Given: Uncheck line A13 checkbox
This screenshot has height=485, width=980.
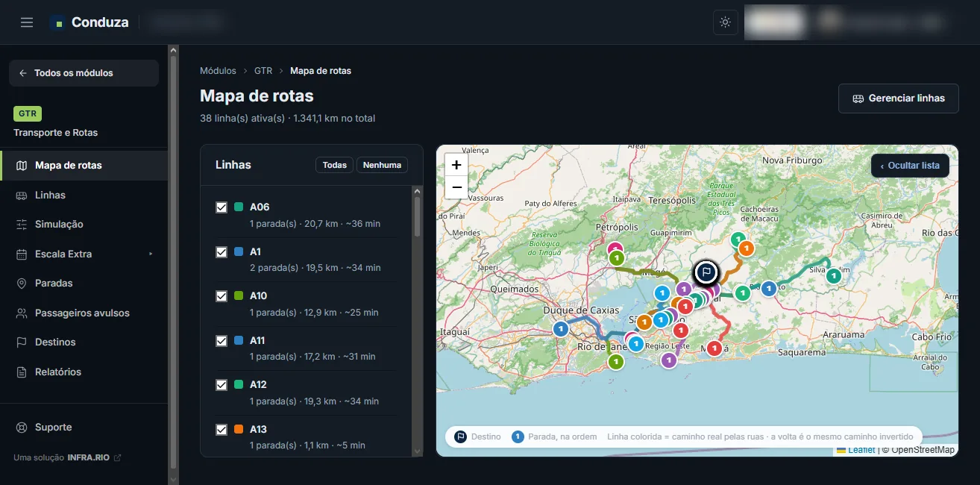Looking at the screenshot, I should (222, 430).
